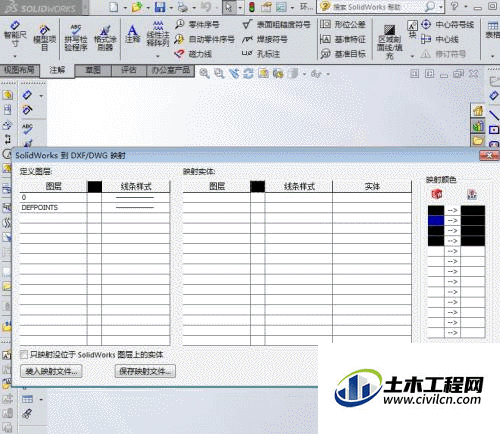This screenshot has width=500, height=434.
Task: Expand the Help dropdown arrow
Action: pyautogui.click(x=466, y=6)
